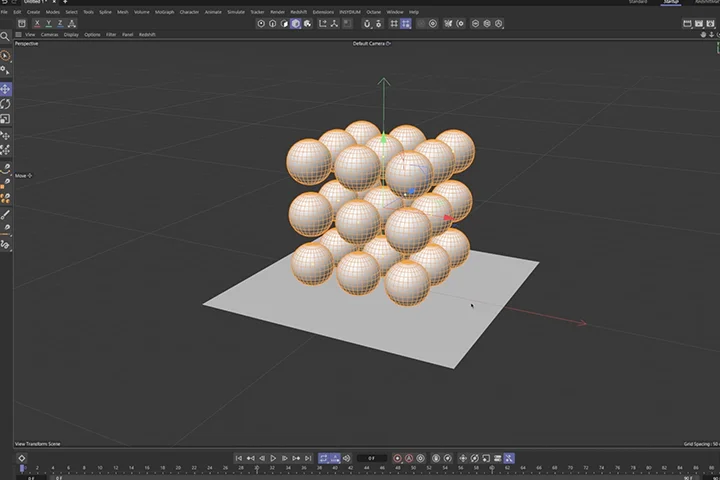Open the viewport View menu
Screen dimensions: 720x480
click(x=30, y=34)
